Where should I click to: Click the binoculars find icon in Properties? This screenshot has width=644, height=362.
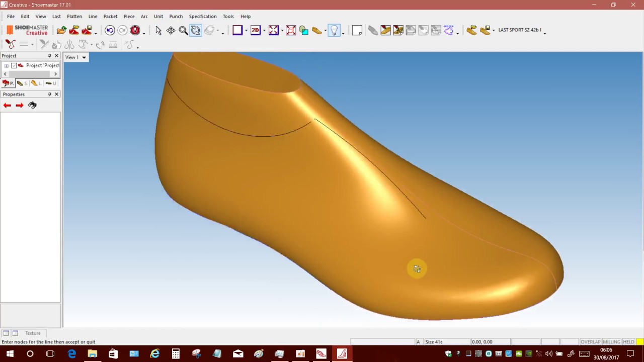point(32,105)
